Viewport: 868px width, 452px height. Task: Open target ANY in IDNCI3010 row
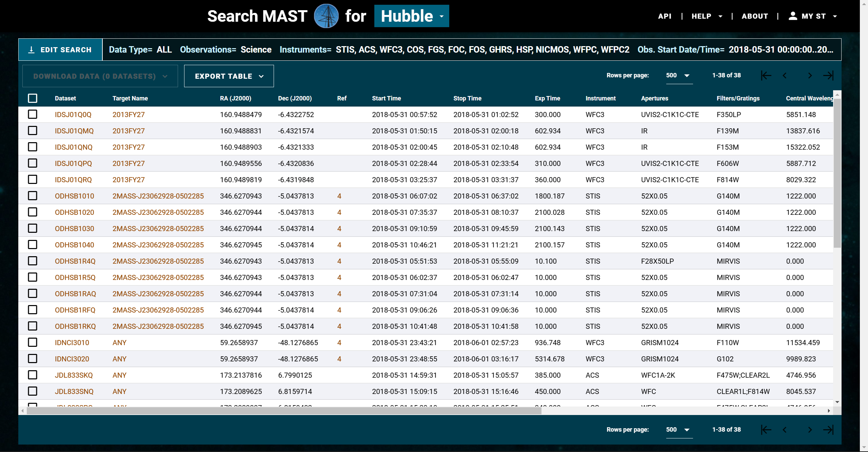point(119,343)
